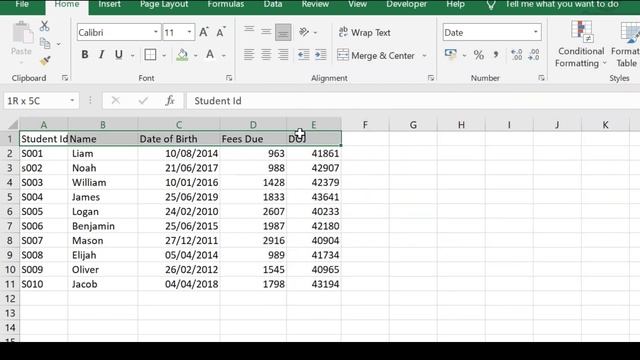Click the Cut scissors icon
This screenshot has width=640, height=360.
44,26
